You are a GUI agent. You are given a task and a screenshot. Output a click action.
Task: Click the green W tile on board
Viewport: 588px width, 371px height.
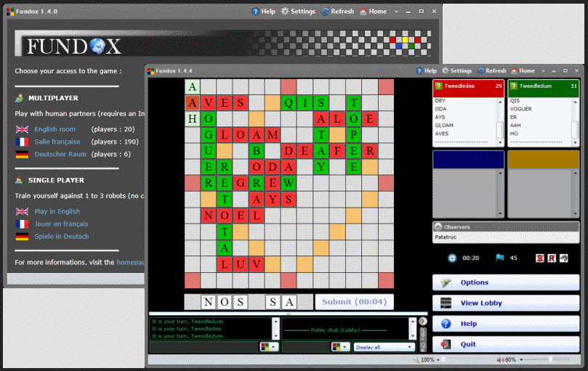pos(289,183)
